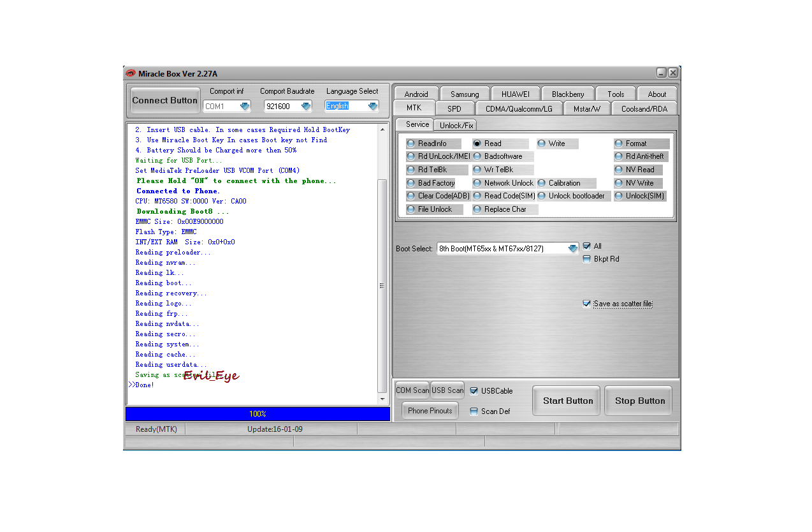Click the log scrollbar down arrow
812x532 pixels.
click(383, 399)
